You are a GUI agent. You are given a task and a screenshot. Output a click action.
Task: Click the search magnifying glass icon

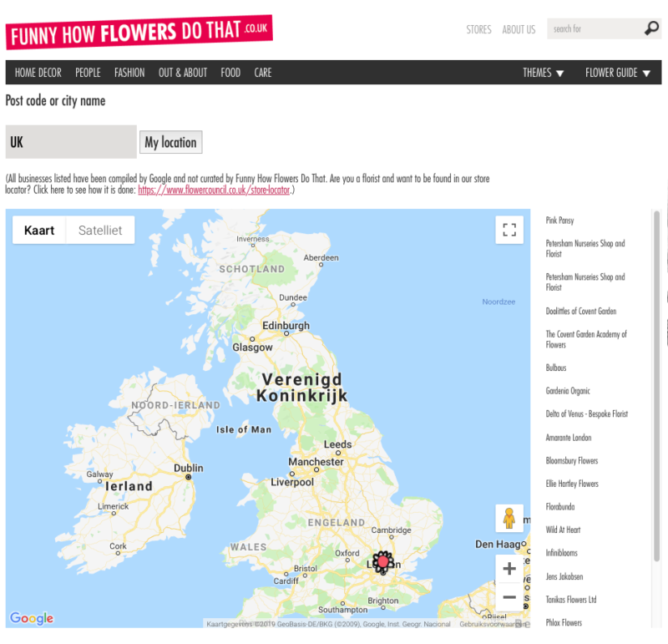point(651,28)
